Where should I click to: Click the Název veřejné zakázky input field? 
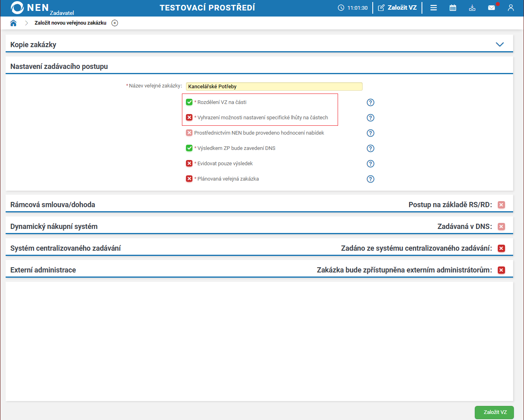(274, 86)
